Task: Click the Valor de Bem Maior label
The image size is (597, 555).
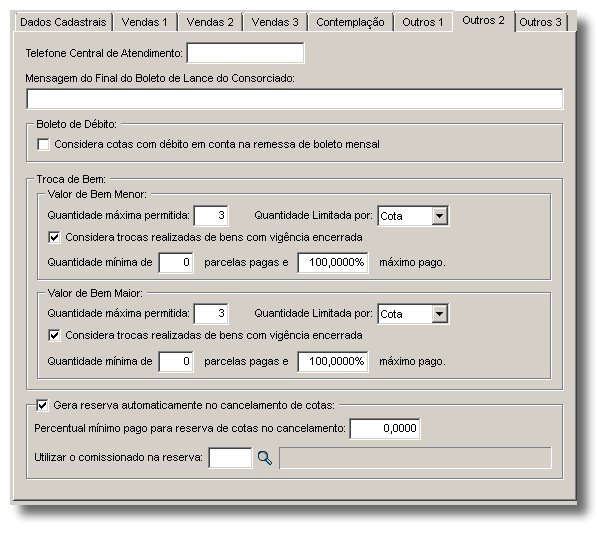Action: point(95,293)
